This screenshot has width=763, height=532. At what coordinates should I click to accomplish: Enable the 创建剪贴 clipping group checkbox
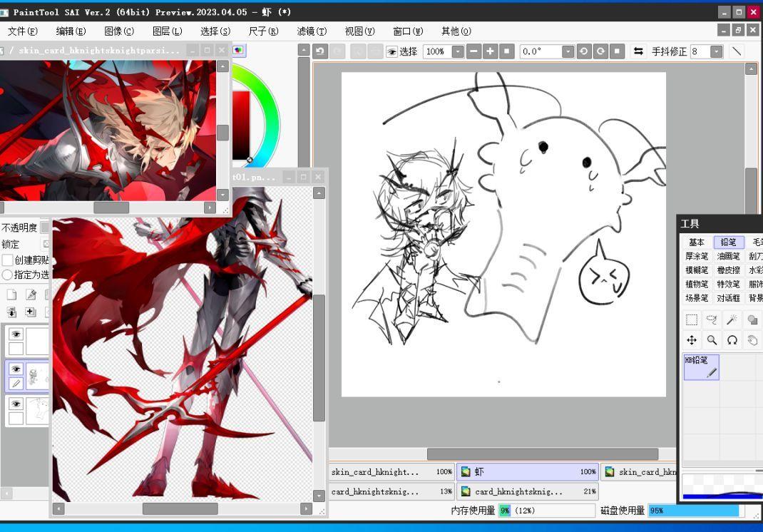(x=7, y=260)
